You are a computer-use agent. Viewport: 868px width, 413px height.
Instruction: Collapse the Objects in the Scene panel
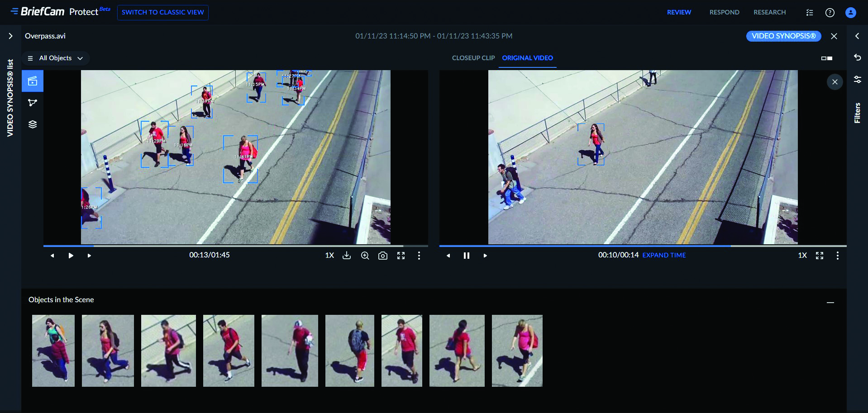click(830, 302)
